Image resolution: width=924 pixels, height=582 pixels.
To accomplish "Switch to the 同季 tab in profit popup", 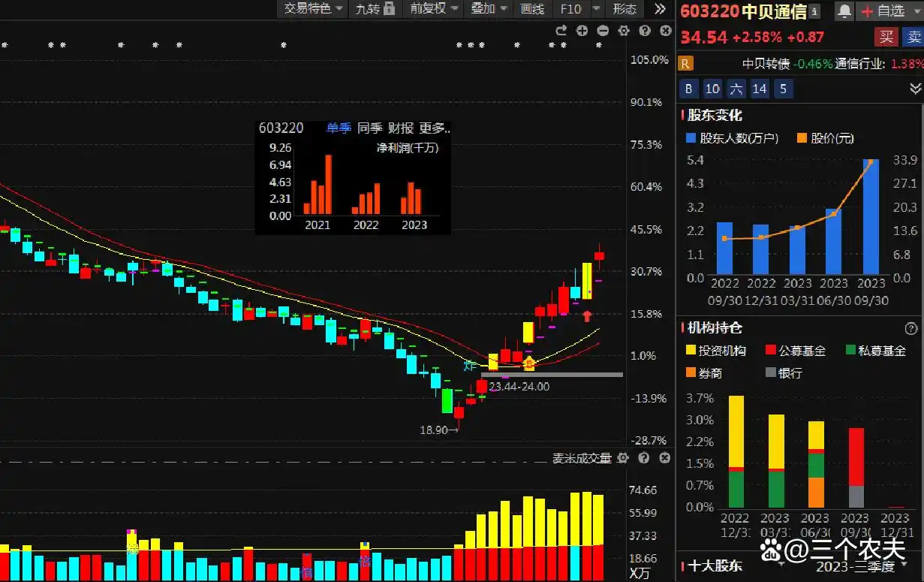I will (x=369, y=128).
